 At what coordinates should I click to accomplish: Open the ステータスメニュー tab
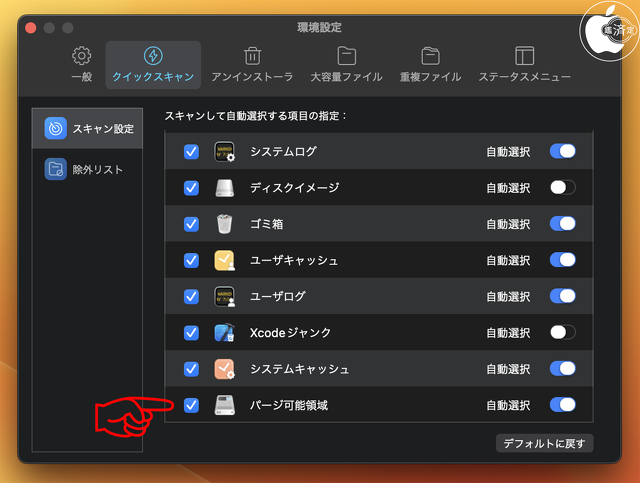[524, 64]
